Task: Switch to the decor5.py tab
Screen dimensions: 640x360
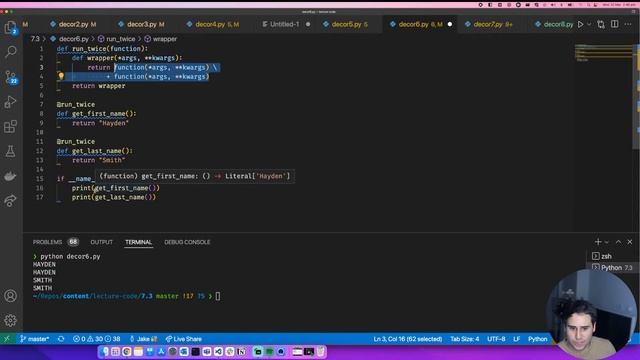Action: (346, 24)
